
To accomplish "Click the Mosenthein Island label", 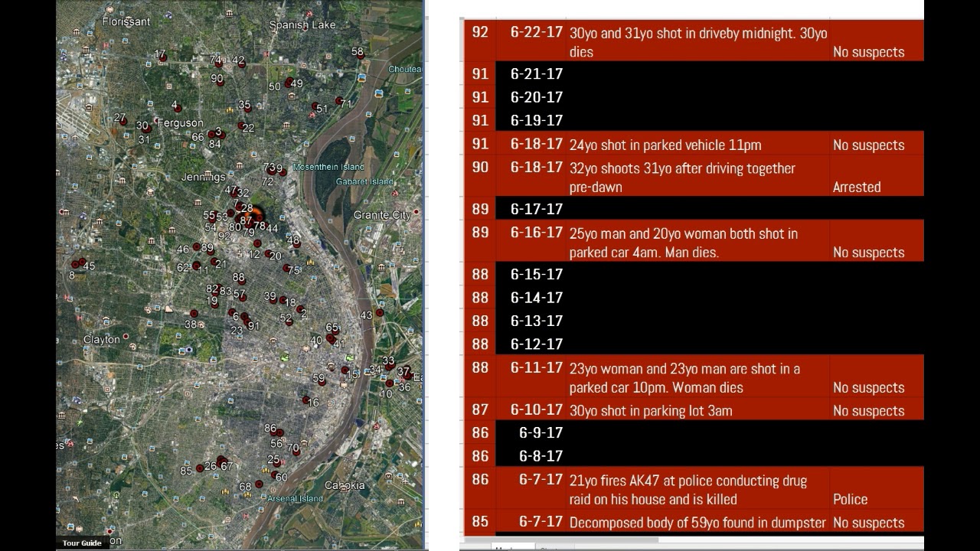I will pos(329,167).
